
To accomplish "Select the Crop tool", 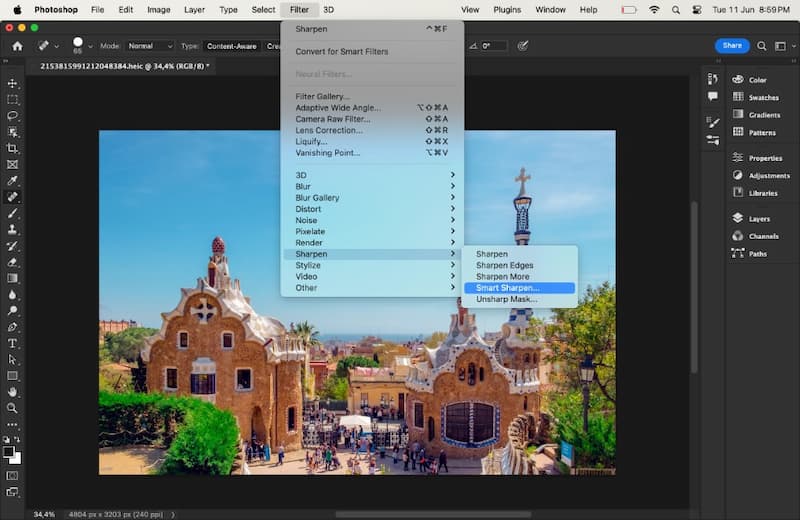I will (x=12, y=148).
